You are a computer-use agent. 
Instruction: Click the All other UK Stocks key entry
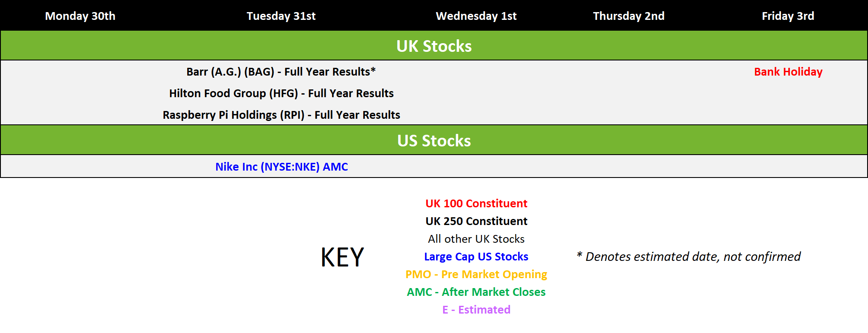[x=476, y=239]
